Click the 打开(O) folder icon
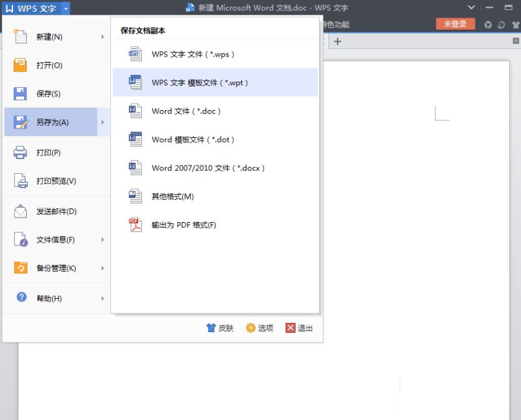The image size is (521, 420). [x=20, y=65]
